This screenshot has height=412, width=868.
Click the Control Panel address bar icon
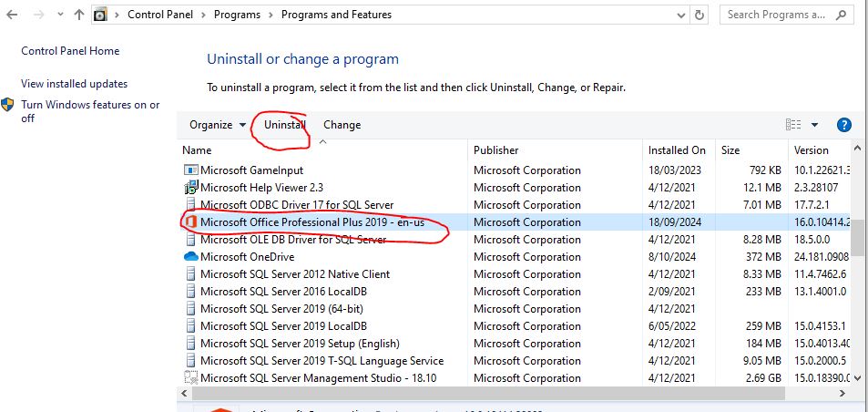[x=99, y=15]
